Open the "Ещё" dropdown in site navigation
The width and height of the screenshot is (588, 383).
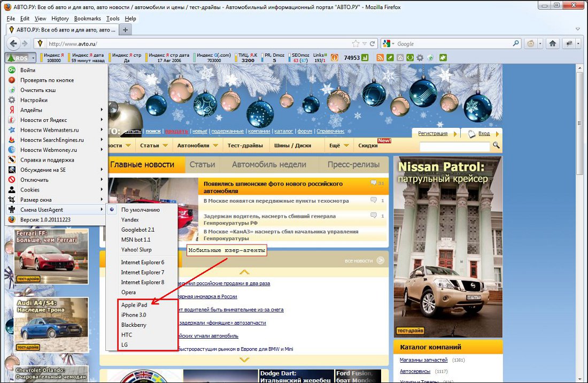click(x=339, y=145)
